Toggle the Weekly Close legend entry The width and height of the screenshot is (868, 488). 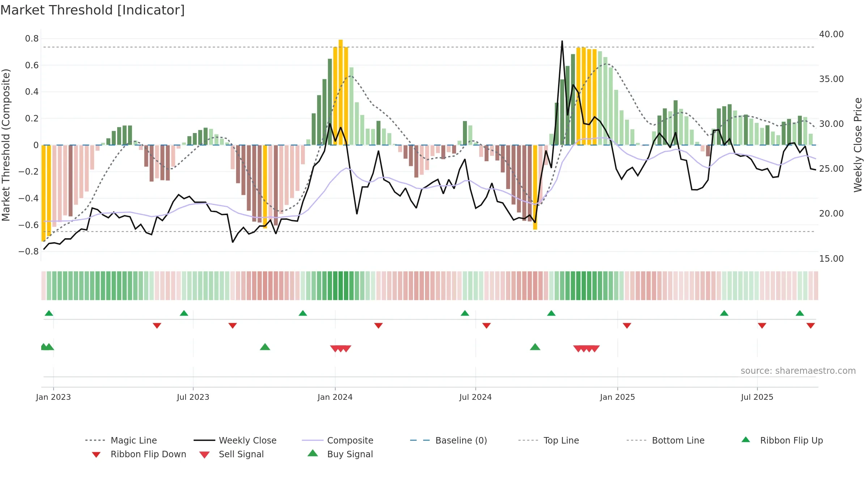pos(235,440)
